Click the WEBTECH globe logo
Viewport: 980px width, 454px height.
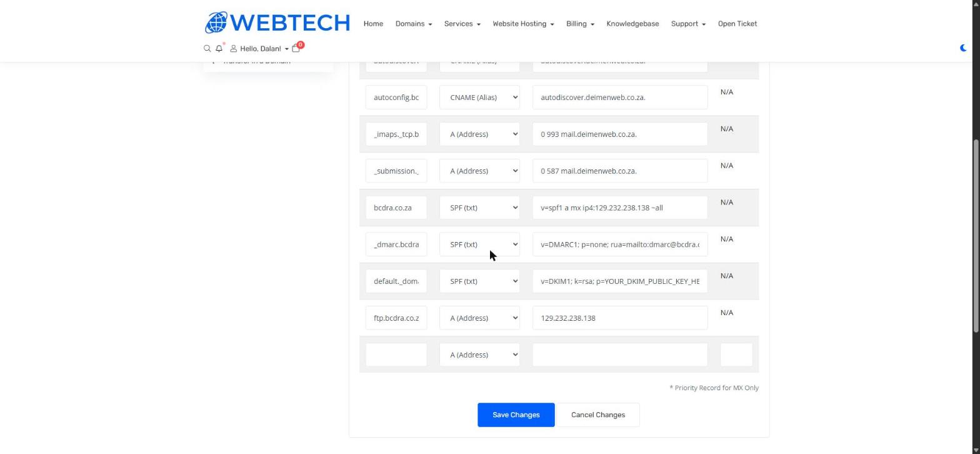(x=277, y=23)
